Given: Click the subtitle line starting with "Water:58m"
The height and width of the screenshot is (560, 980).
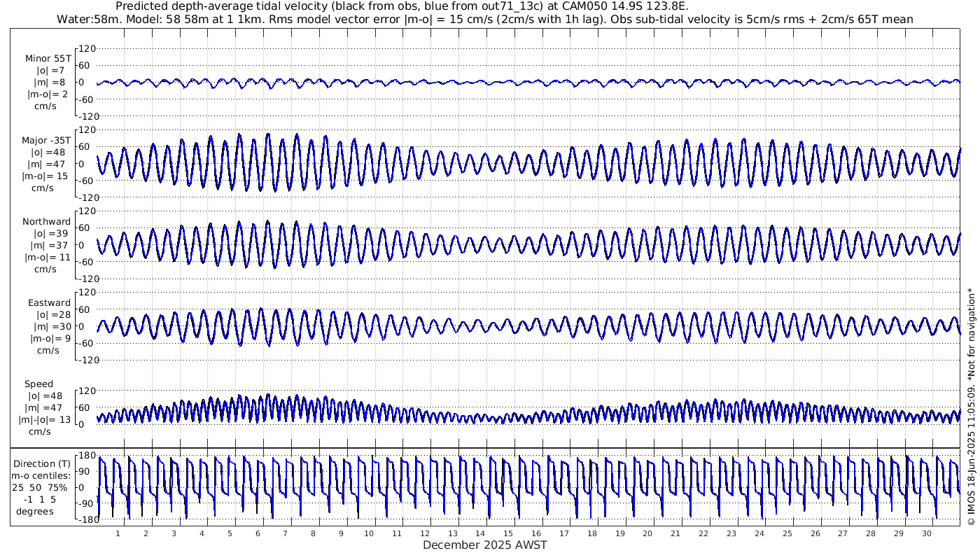Looking at the screenshot, I should [x=485, y=19].
